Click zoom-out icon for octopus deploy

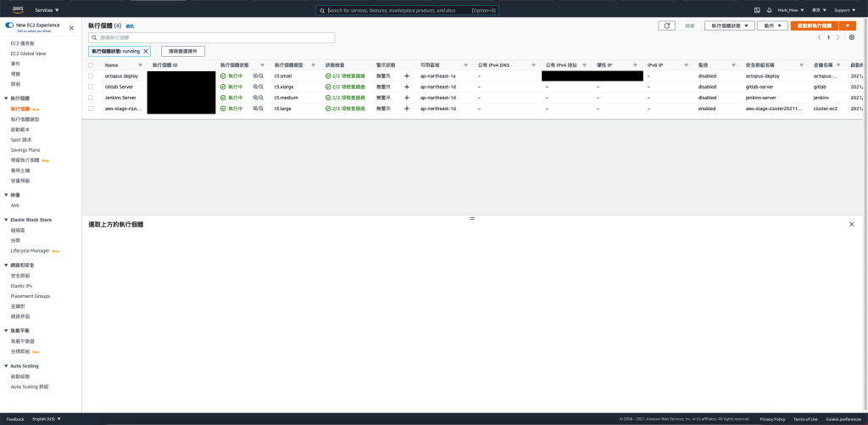tap(261, 75)
